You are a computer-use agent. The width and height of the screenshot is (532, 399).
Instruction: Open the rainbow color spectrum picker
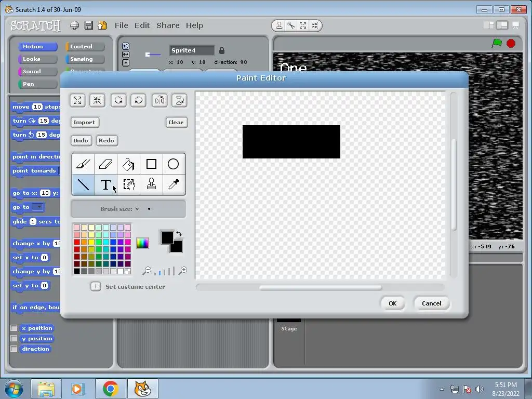pyautogui.click(x=142, y=243)
